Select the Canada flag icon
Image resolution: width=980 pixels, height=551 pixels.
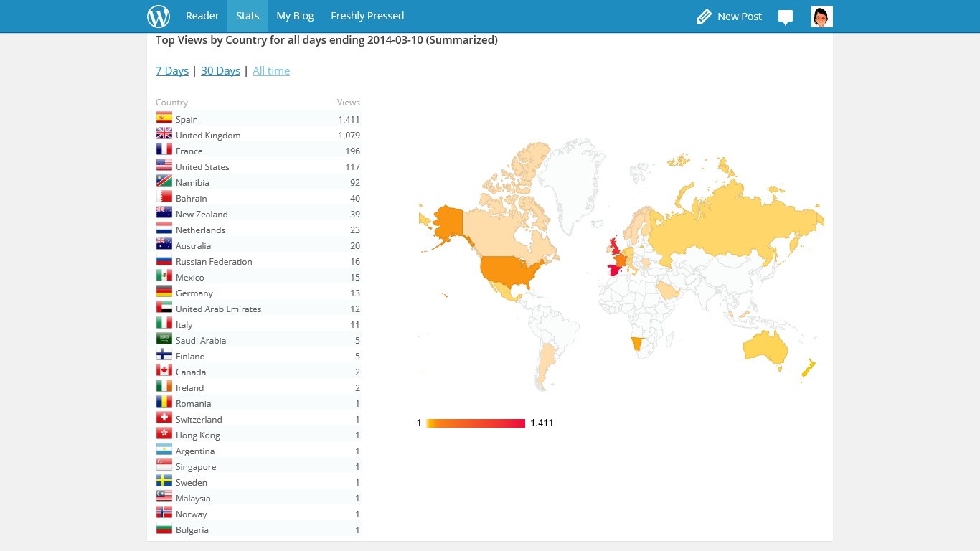[x=164, y=371]
